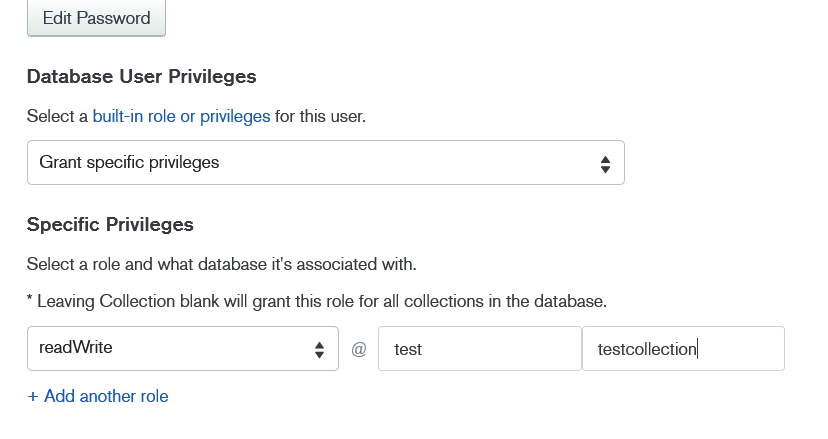Click the Edit Password button
This screenshot has height=439, width=828.
pos(96,18)
